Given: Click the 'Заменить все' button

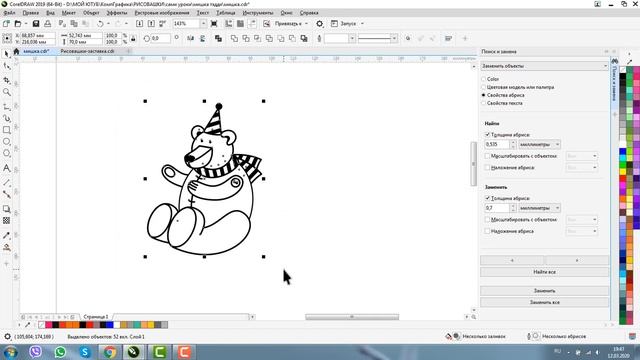Looking at the screenshot, I should pyautogui.click(x=544, y=302).
